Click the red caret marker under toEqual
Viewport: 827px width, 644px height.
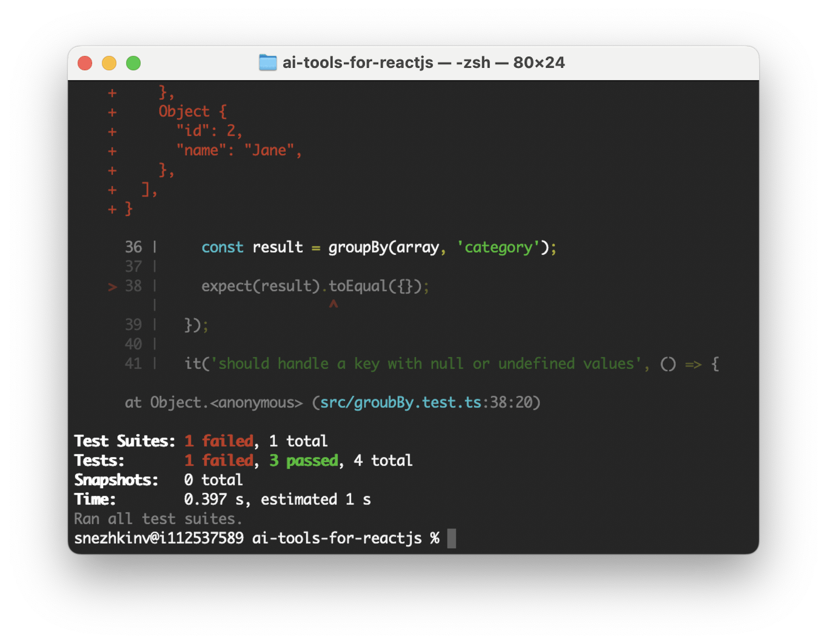[x=333, y=304]
